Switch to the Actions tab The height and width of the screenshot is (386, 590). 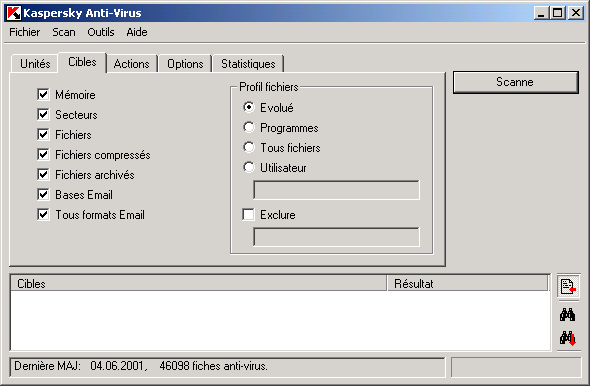point(132,64)
